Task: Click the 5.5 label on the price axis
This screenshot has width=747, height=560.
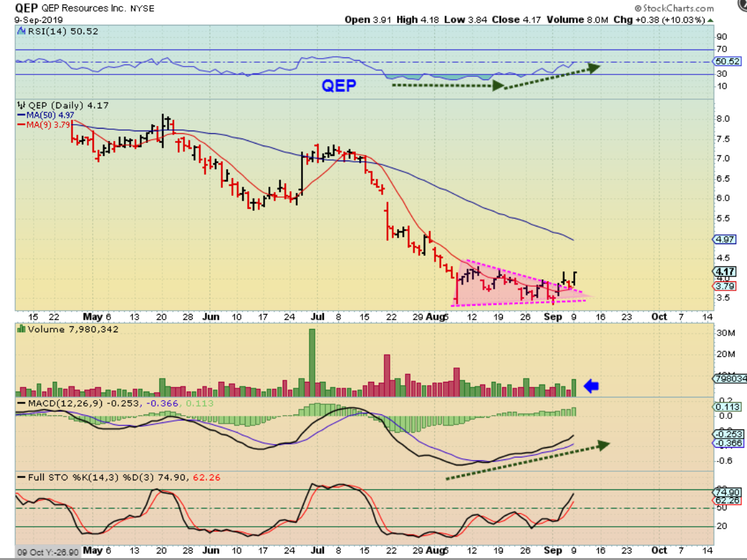Action: point(723,219)
